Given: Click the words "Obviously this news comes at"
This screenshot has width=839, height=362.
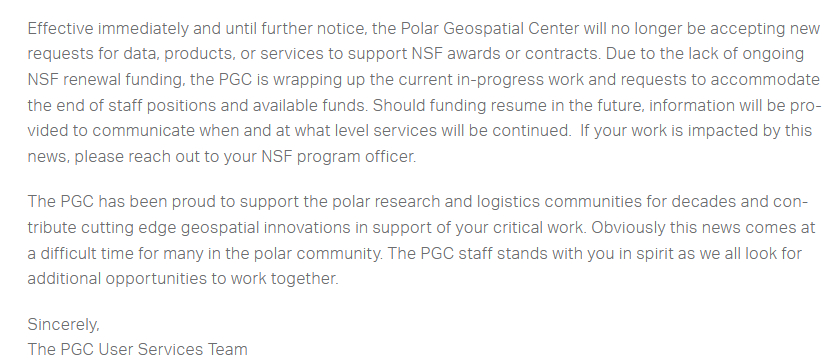Looking at the screenshot, I should pyautogui.click(x=703, y=227).
